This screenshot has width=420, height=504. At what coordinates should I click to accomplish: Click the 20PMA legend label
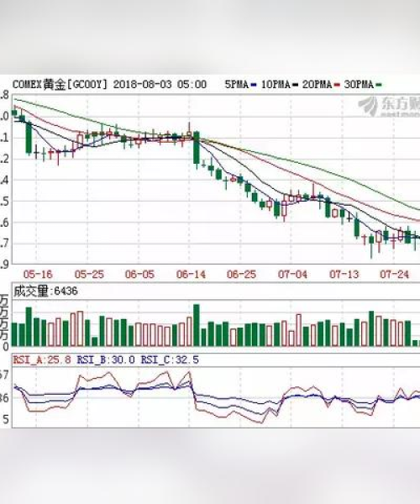tap(317, 85)
